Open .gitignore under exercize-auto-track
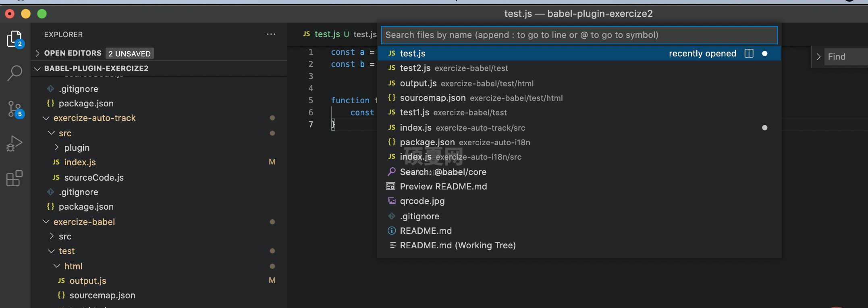868x308 pixels. [79, 192]
